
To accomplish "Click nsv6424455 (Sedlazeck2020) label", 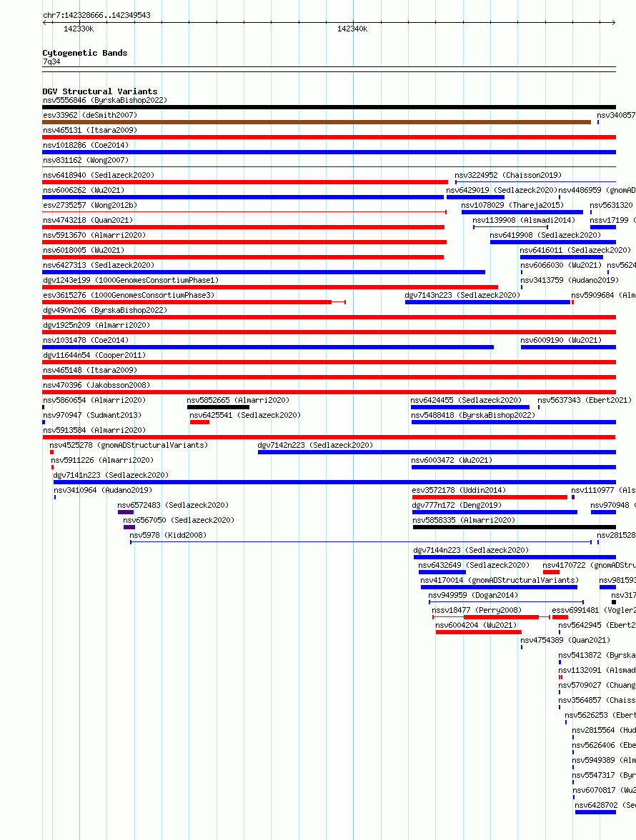I will tap(466, 400).
